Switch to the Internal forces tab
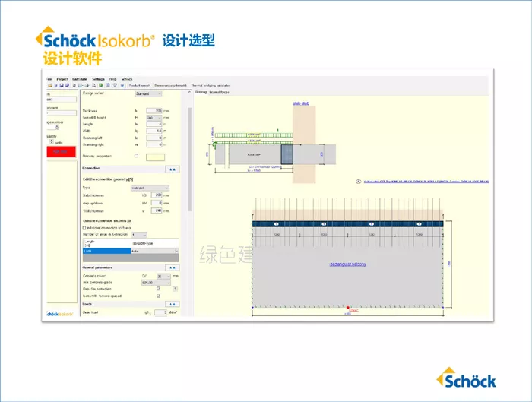532x402 pixels. pyautogui.click(x=219, y=92)
